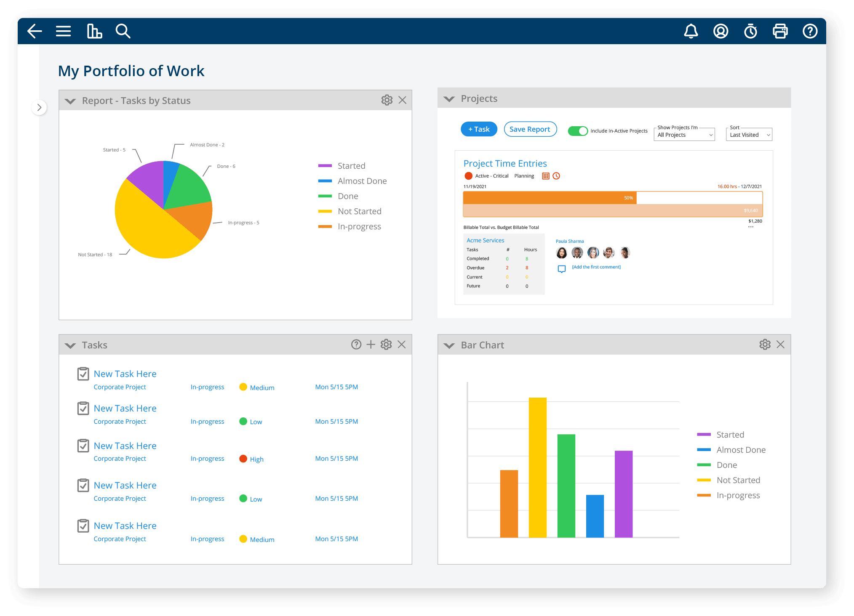Click the $9,640 budget bar
This screenshot has width=854, height=616.
coord(613,210)
